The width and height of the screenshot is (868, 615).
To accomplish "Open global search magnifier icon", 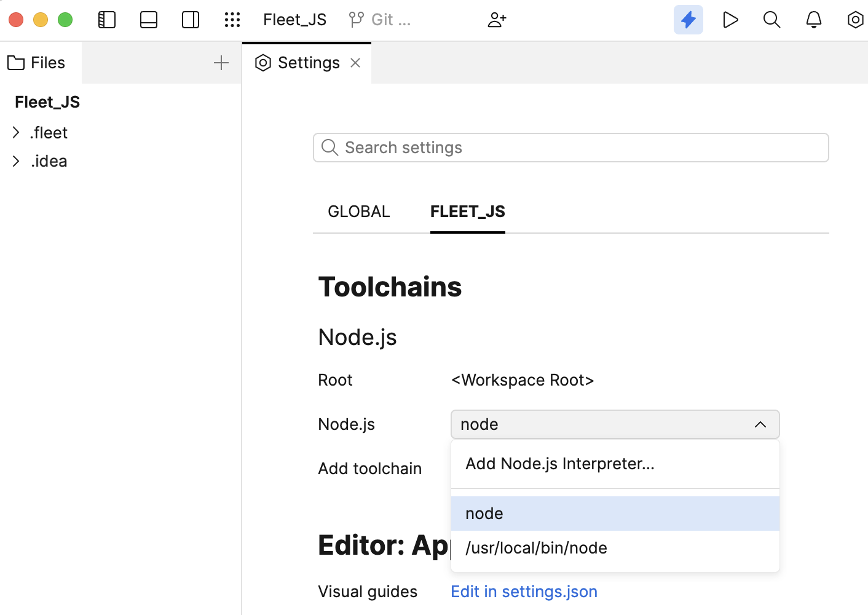I will [771, 19].
